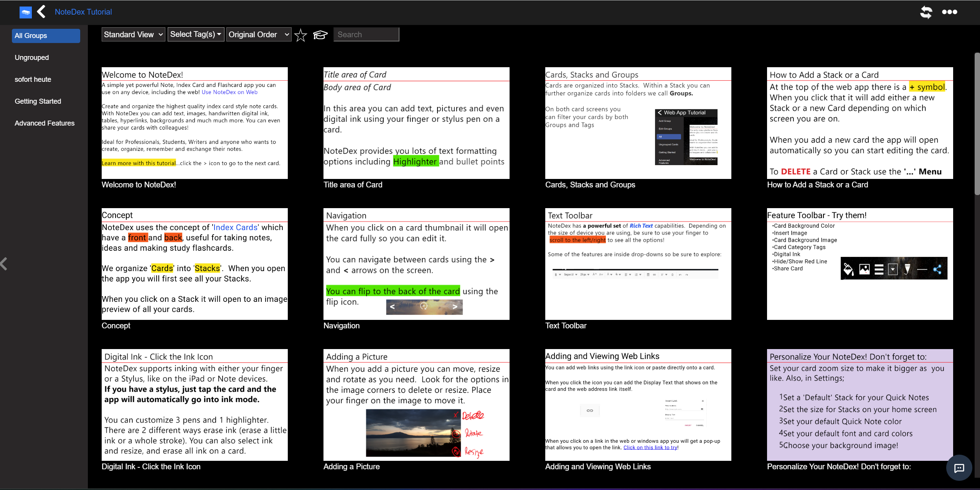The height and width of the screenshot is (490, 980).
Task: Click the graduation cap tutorial icon
Action: coord(319,35)
